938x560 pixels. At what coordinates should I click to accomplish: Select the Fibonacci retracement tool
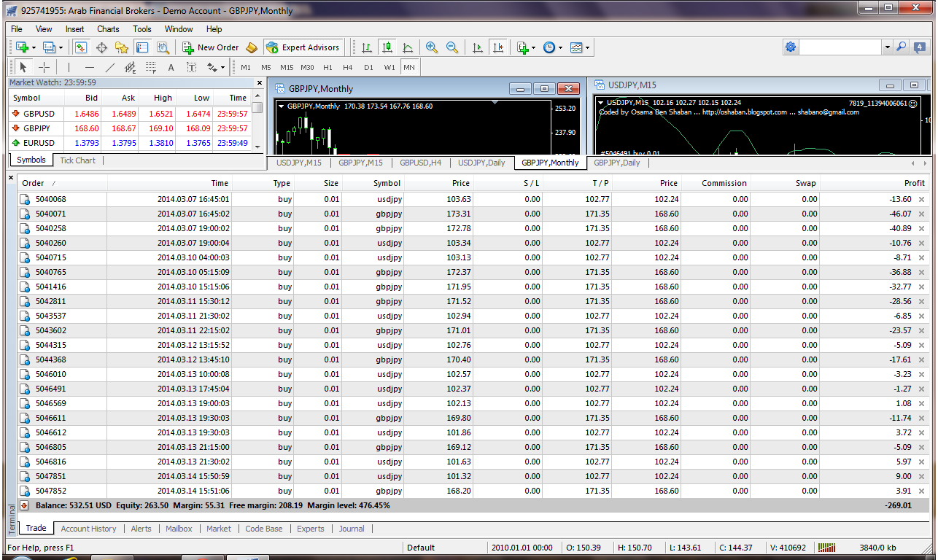(151, 67)
